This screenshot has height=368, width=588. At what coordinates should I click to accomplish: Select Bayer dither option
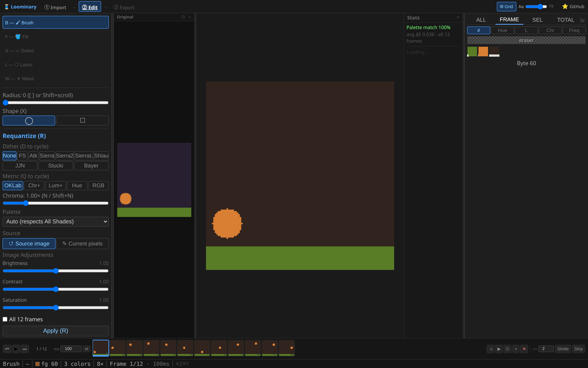tap(91, 166)
